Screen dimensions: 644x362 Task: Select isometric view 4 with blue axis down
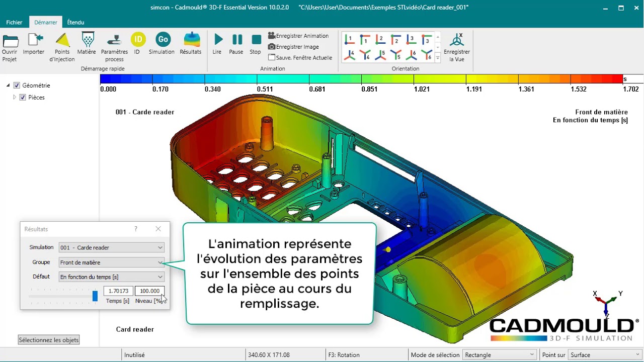[x=365, y=54]
